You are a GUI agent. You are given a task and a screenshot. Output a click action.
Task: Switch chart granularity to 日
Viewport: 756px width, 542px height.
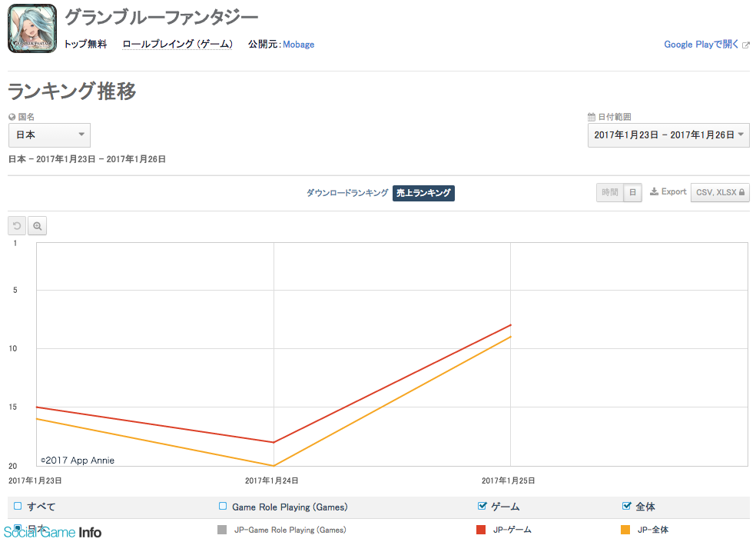[632, 192]
